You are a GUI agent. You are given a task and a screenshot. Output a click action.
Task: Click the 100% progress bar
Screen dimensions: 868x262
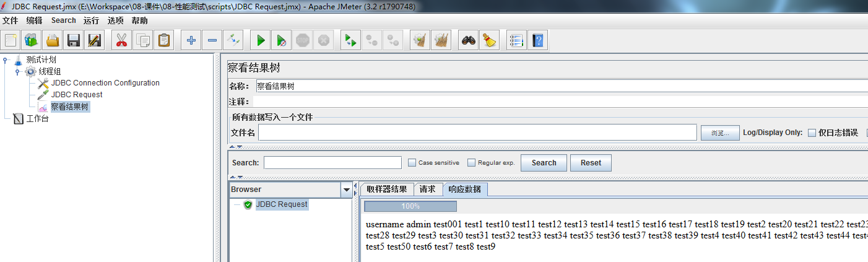[410, 206]
